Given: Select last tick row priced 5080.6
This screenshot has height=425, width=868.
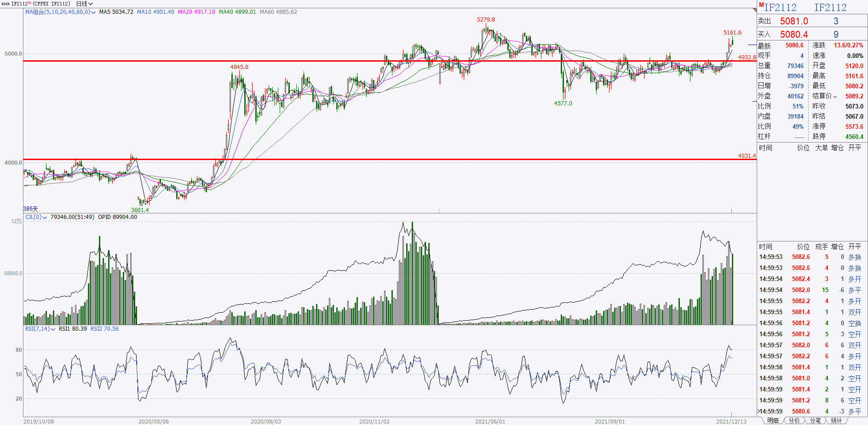Looking at the screenshot, I should 812,412.
